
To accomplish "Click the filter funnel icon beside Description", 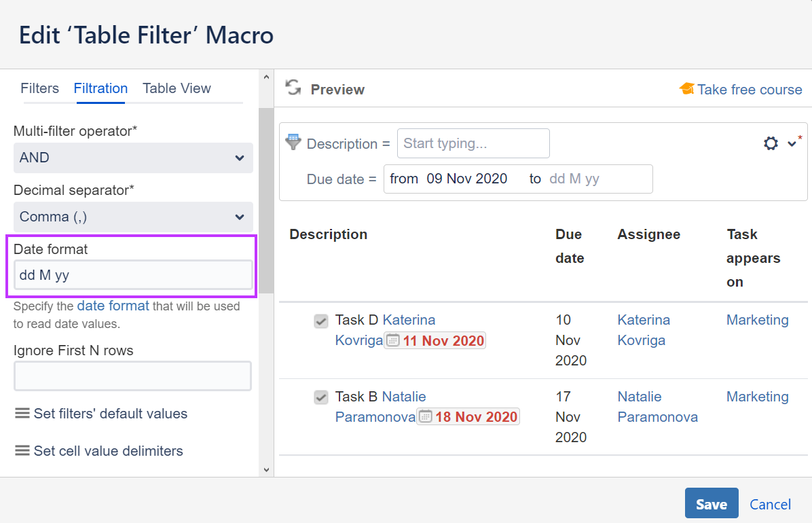I will tap(293, 142).
